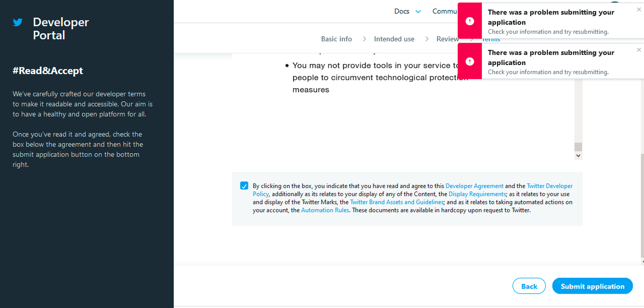Image resolution: width=644 pixels, height=308 pixels.
Task: Click the upper notification's red alert icon
Action: click(x=470, y=21)
